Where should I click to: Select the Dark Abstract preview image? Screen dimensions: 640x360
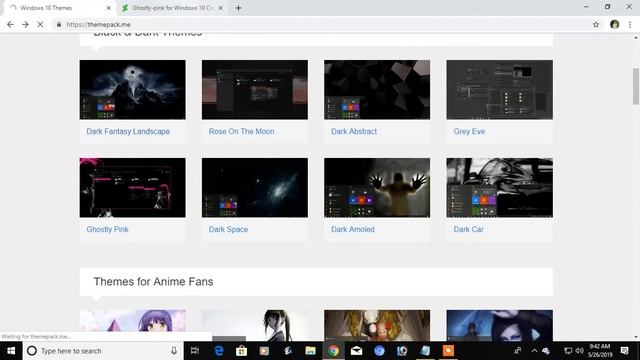click(x=377, y=90)
